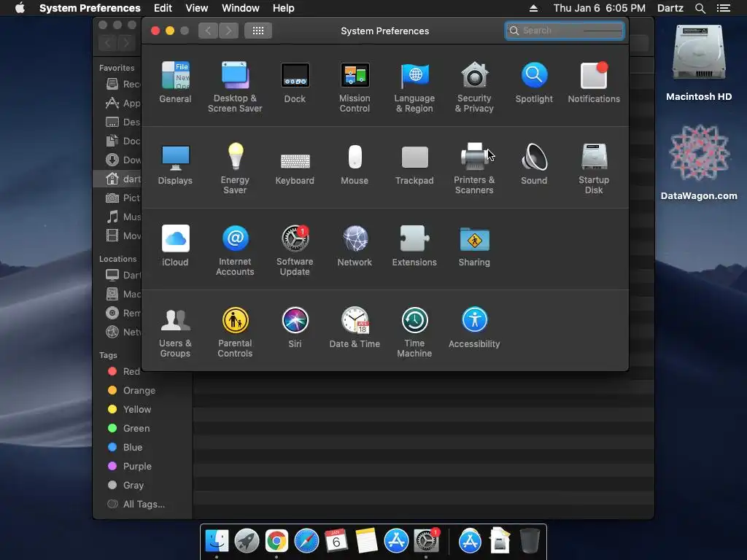The height and width of the screenshot is (560, 747).
Task: Open the Edit menu
Action: coord(163,8)
